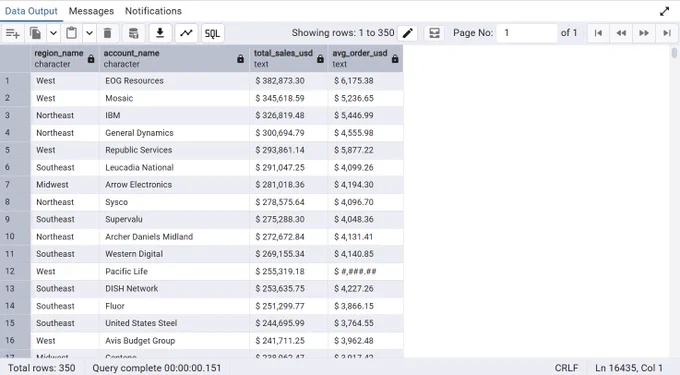Click the $ 326,819.48 total sales cell
Viewport: 680px width, 375px height.
point(289,116)
